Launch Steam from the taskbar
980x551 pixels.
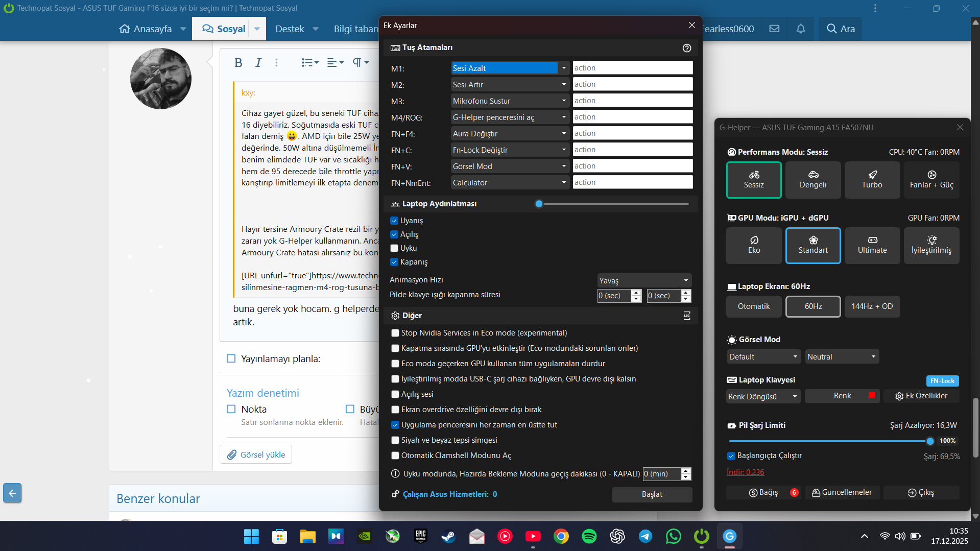(x=448, y=536)
